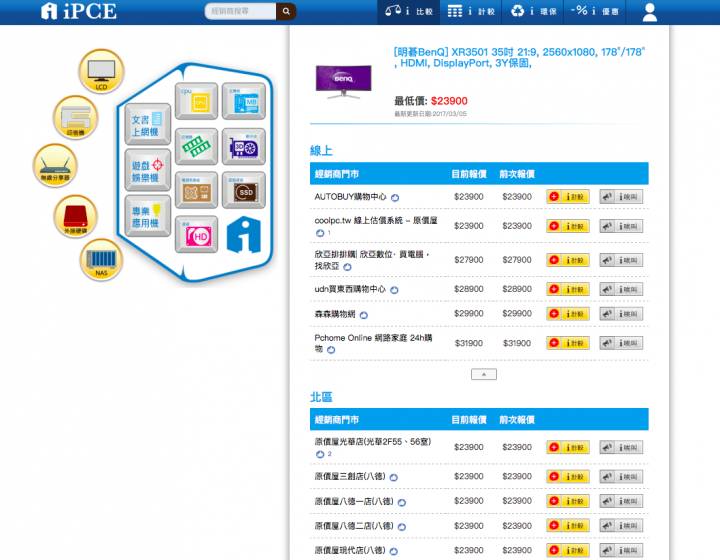Focus the 經銷商搜尋 search field
This screenshot has height=560, width=720.
[x=241, y=11]
